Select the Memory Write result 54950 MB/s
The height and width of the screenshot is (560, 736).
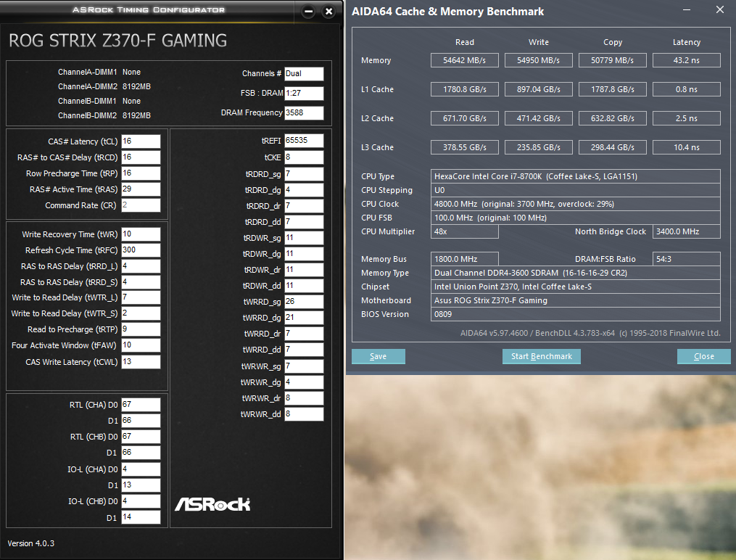[538, 60]
